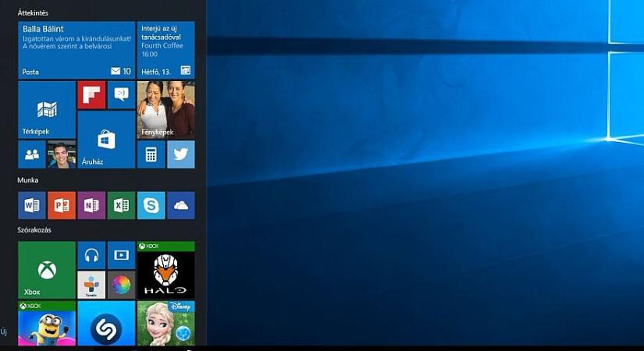644x351 pixels.
Task: Open the Excel tile
Action: click(x=121, y=205)
